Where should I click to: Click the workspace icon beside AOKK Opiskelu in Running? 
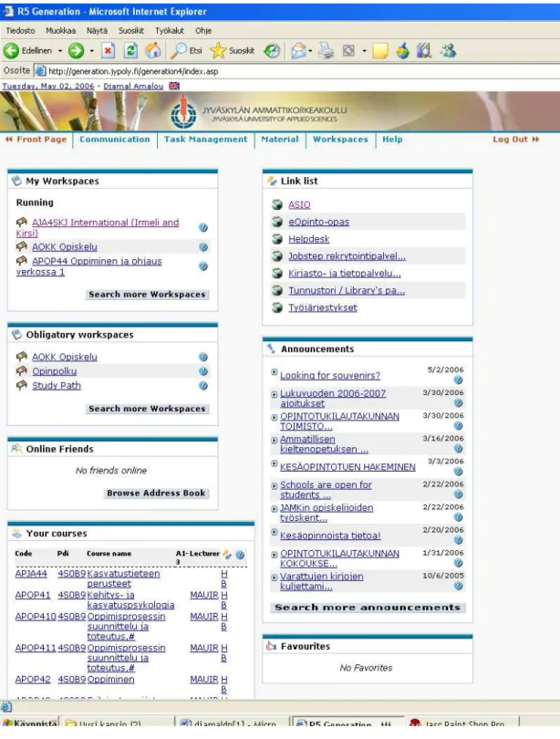tap(21, 246)
